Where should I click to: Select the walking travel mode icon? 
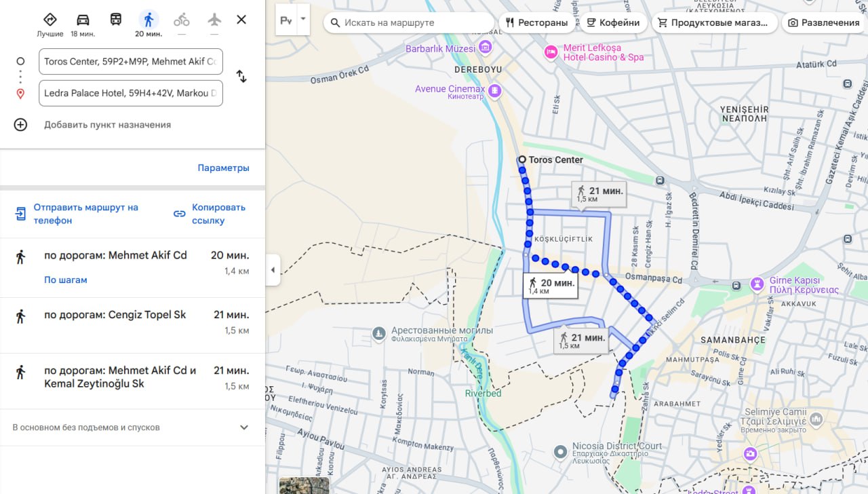(x=148, y=20)
